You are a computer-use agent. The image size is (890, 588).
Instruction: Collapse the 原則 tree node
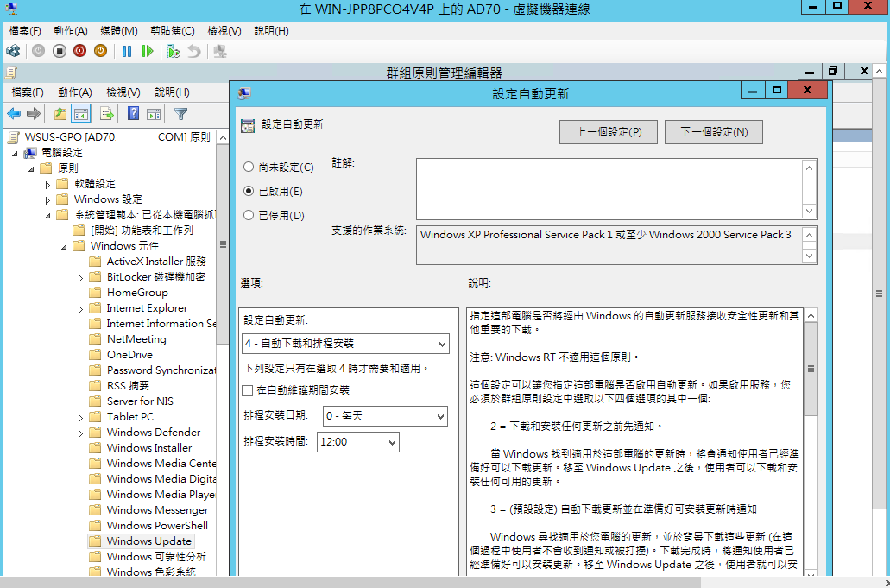click(x=32, y=169)
